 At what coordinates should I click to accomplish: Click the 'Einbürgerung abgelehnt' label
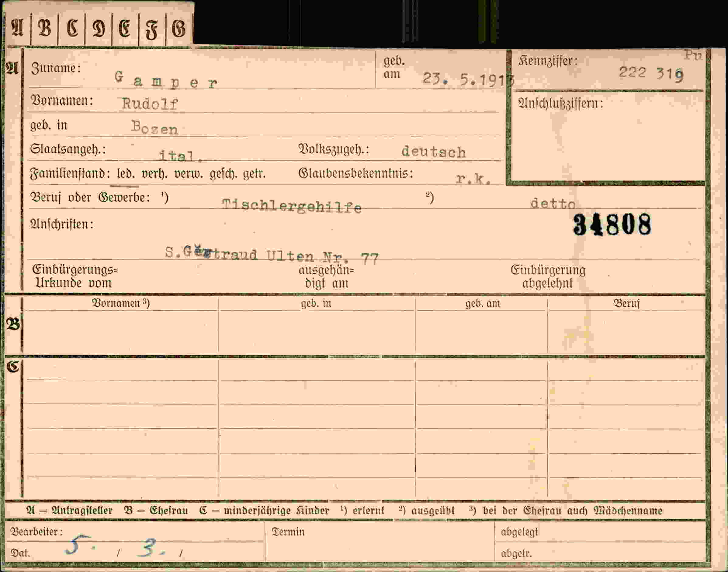point(548,277)
